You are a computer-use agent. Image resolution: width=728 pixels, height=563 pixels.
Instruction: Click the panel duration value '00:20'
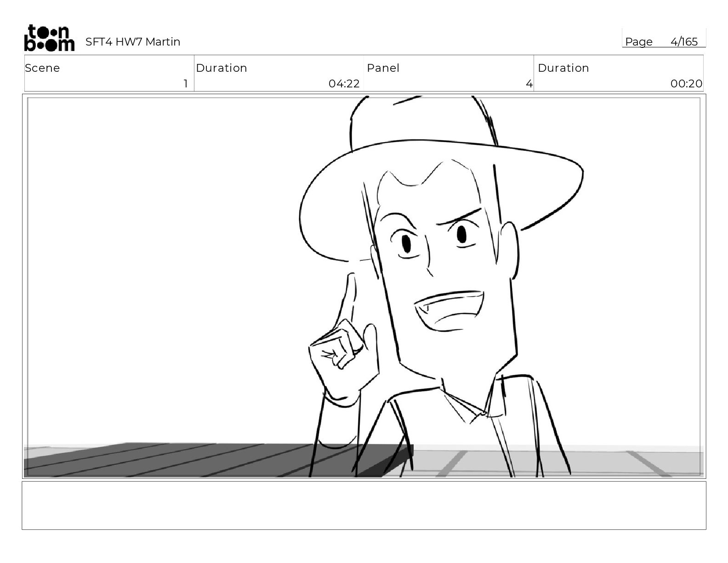[686, 84]
